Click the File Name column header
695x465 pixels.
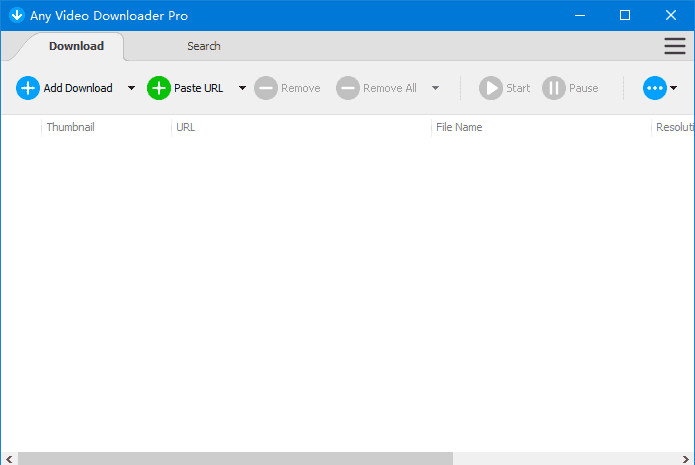coord(541,127)
